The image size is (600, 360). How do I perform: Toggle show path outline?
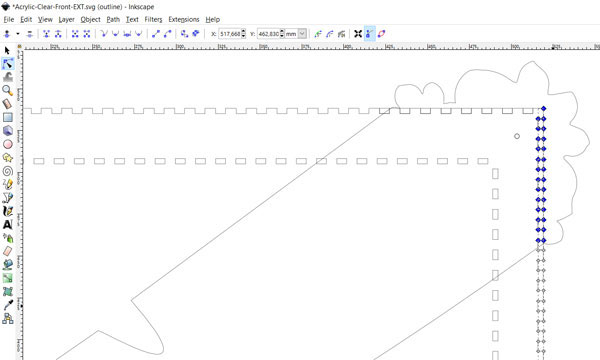382,34
